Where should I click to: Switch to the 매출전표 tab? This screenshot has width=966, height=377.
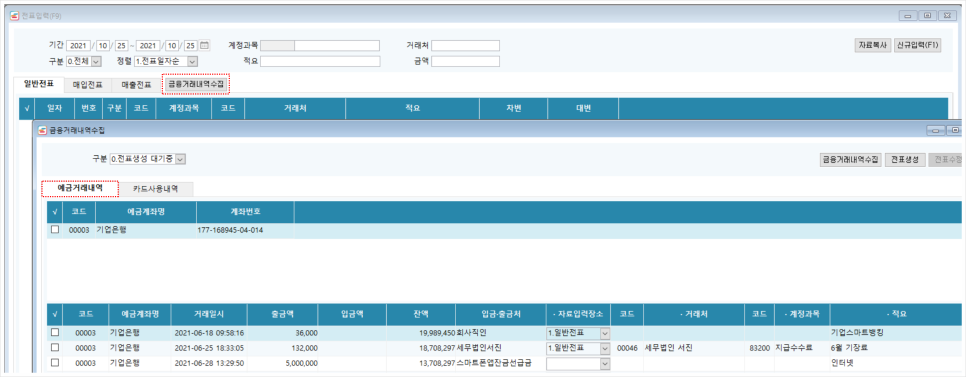pos(136,85)
